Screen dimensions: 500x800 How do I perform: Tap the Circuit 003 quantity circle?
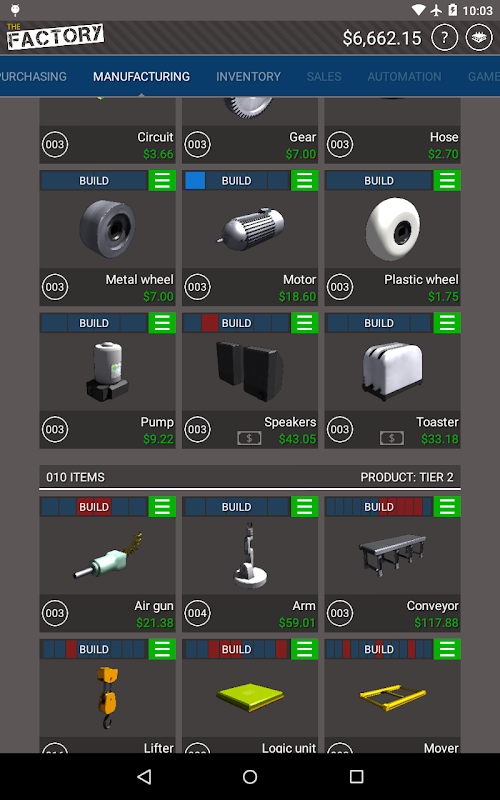[x=55, y=144]
